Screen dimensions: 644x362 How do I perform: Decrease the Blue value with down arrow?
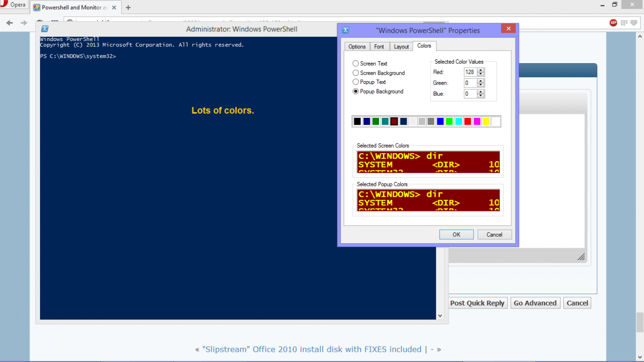click(480, 96)
